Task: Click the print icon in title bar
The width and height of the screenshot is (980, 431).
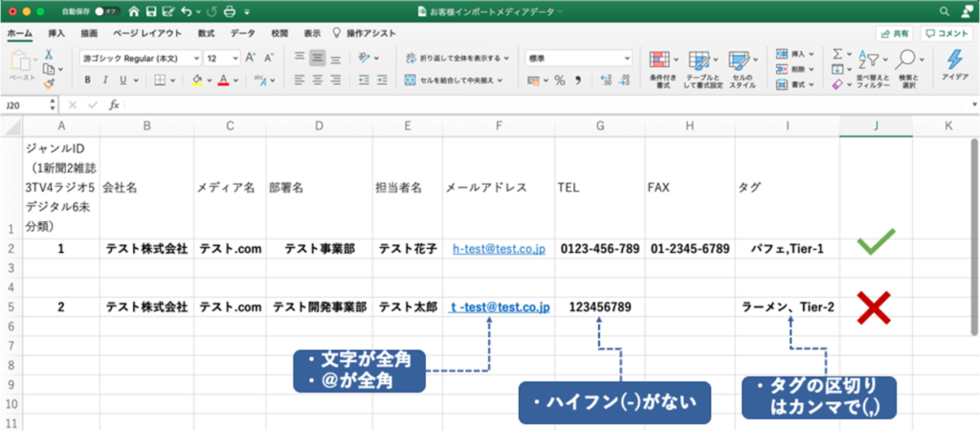Action: click(229, 11)
